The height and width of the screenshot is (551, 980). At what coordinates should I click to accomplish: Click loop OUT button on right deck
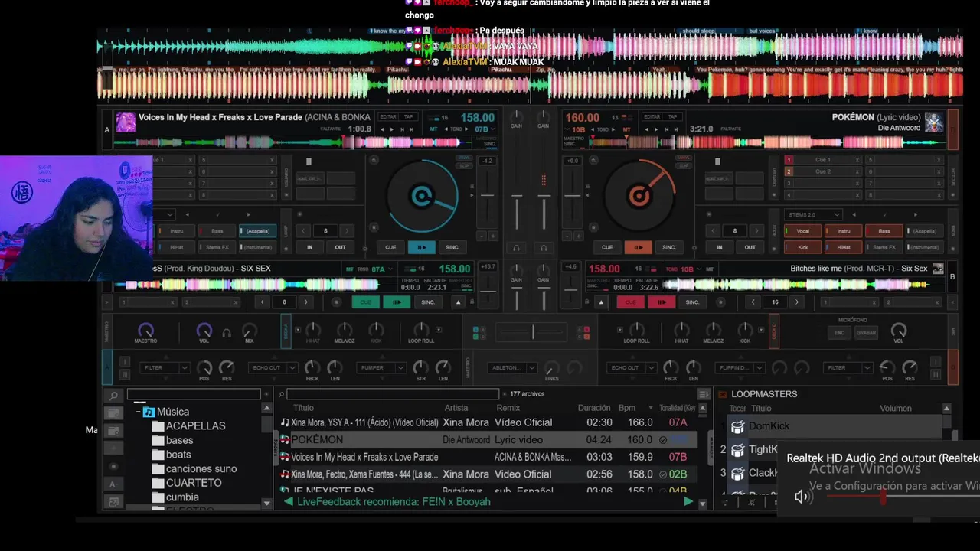(x=750, y=247)
